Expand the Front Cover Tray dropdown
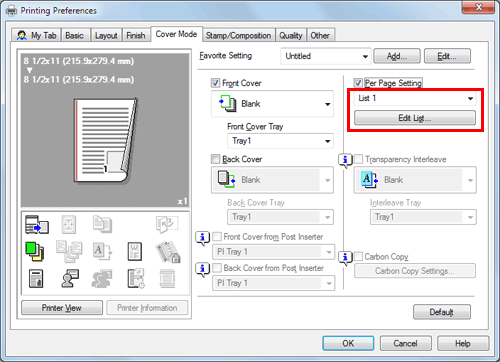The width and height of the screenshot is (500, 362). (280, 141)
